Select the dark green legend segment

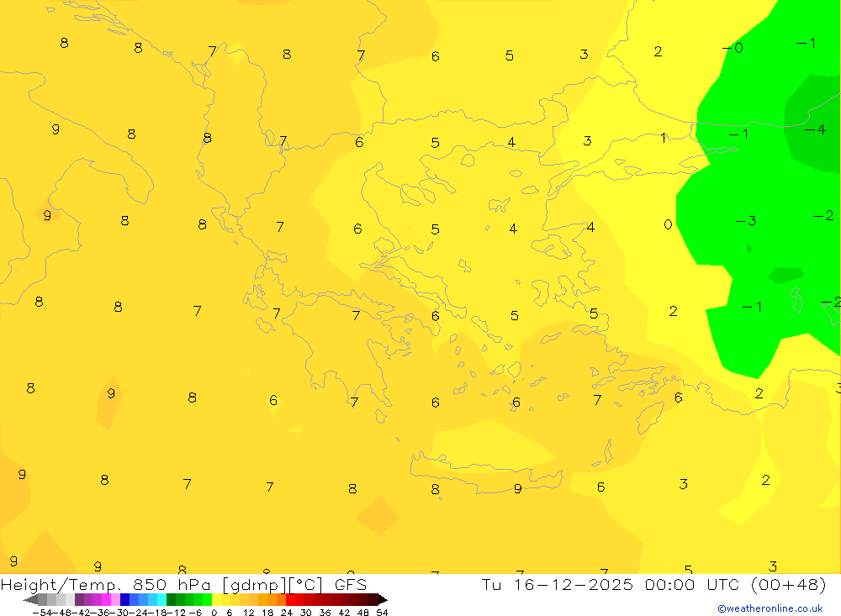click(x=171, y=600)
